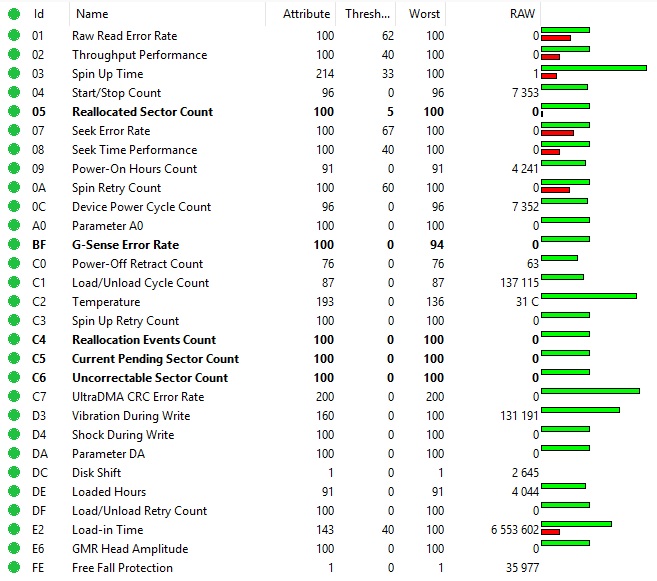Click green status icon for Raw Read Error Rate

click(13, 36)
